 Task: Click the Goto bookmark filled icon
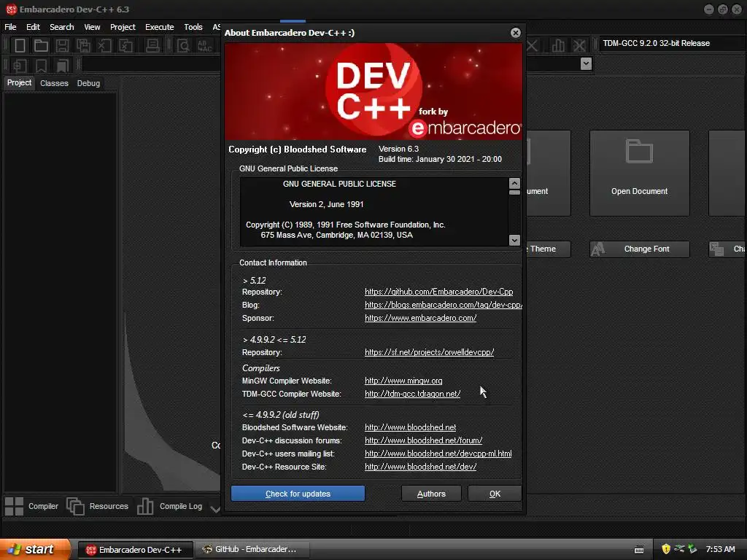tap(62, 65)
